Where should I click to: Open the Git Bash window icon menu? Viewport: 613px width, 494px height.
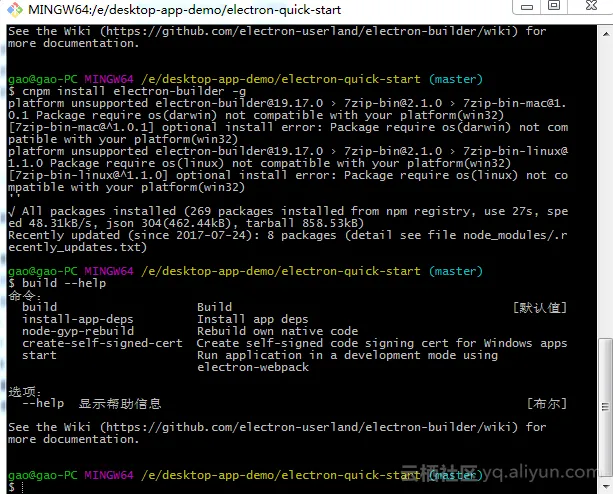(x=14, y=10)
